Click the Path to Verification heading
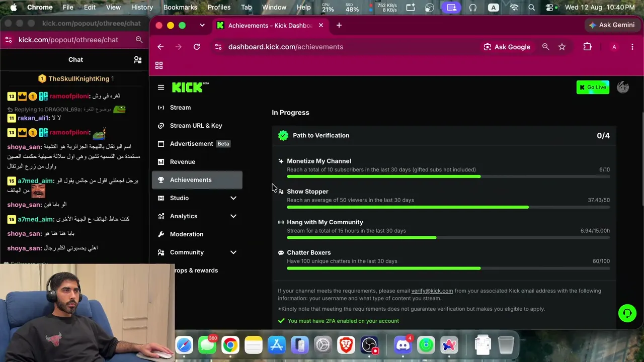This screenshot has width=644, height=362. point(321,135)
